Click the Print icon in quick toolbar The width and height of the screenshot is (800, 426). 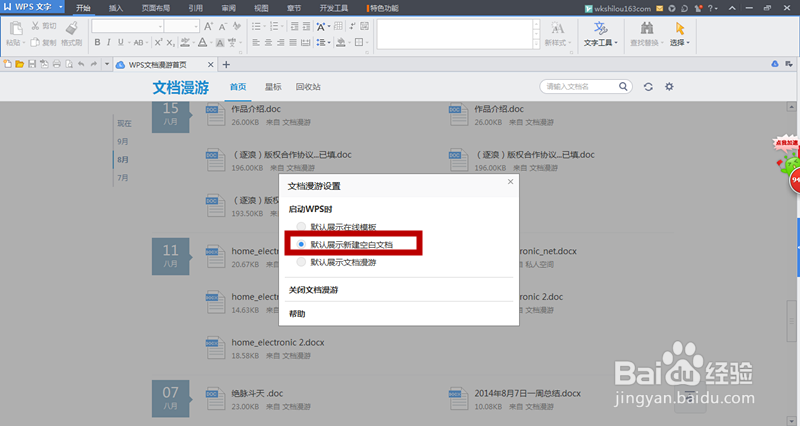pyautogui.click(x=57, y=64)
